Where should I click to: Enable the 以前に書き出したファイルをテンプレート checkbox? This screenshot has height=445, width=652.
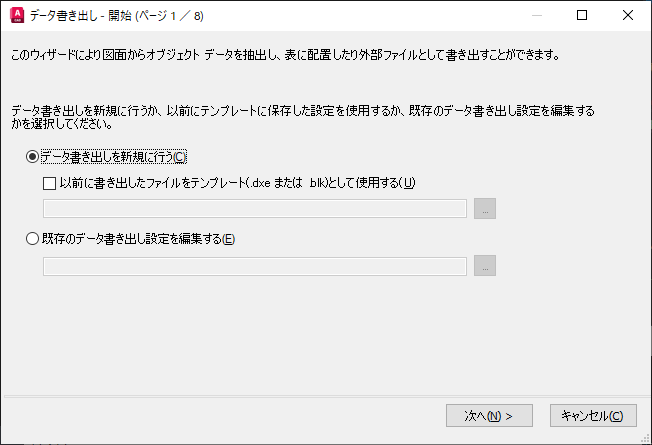click(49, 183)
